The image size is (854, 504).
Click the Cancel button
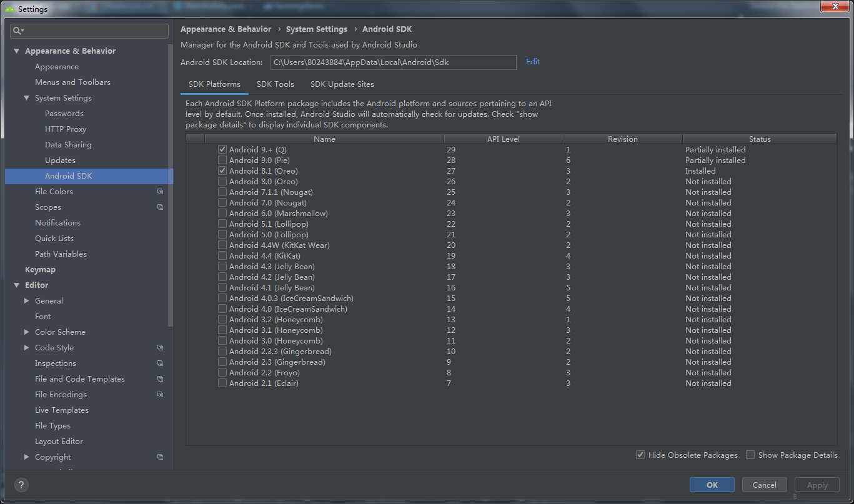tap(765, 485)
